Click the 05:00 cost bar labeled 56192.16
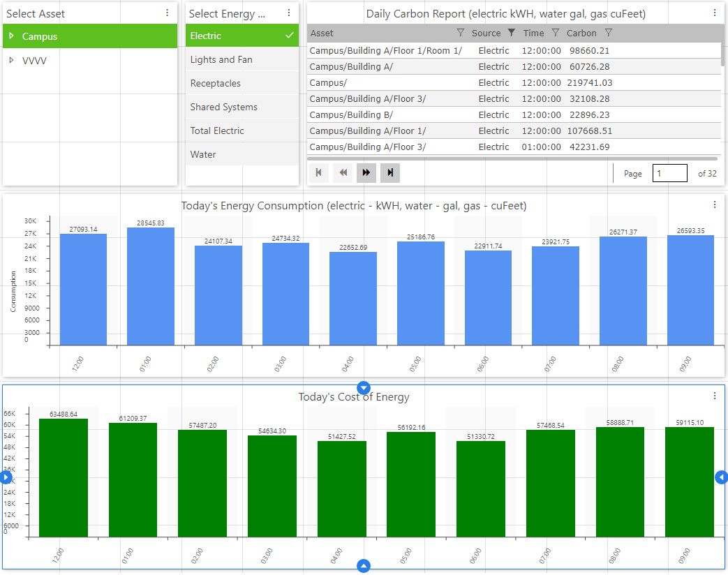 click(x=411, y=484)
